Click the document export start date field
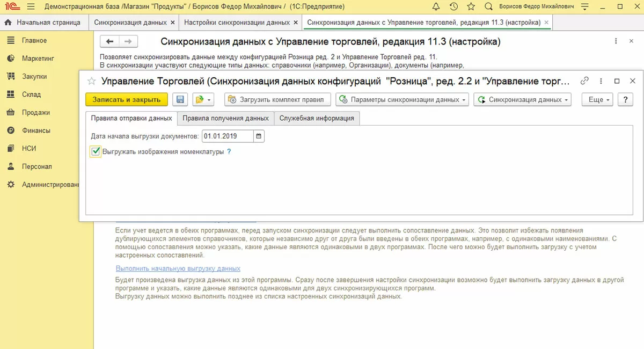Image resolution: width=644 pixels, height=349 pixels. click(228, 136)
